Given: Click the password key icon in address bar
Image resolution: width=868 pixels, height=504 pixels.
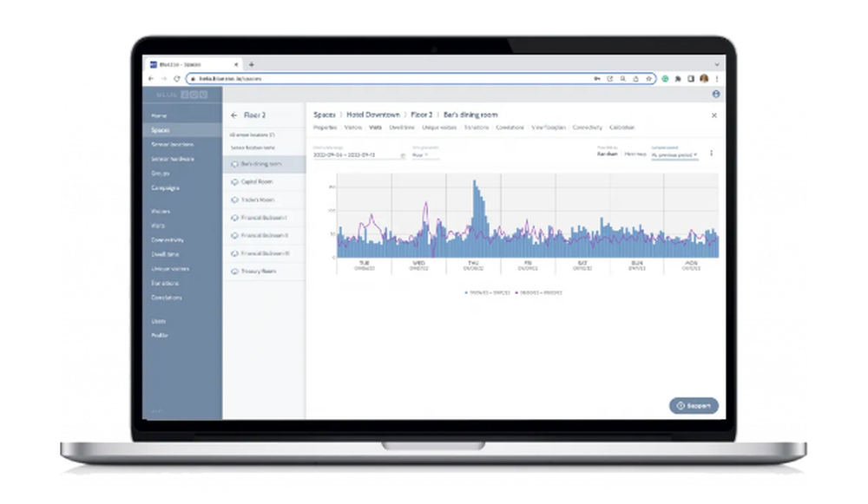Looking at the screenshot, I should click(x=597, y=79).
